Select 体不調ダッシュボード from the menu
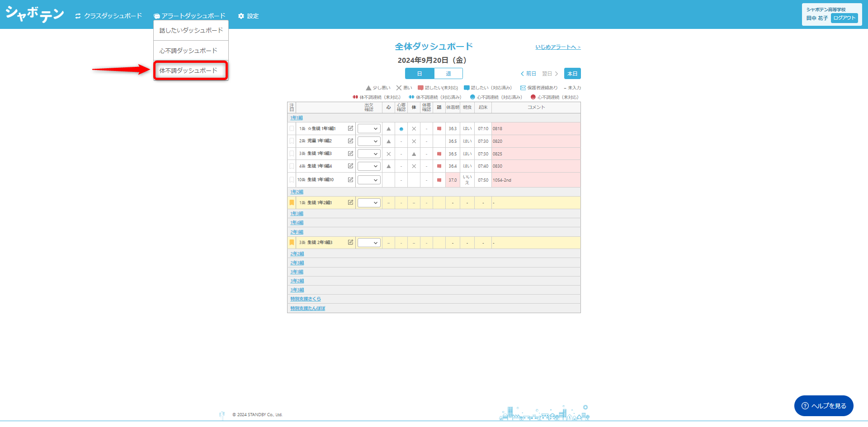Screen dimensions: 868x427 point(191,70)
